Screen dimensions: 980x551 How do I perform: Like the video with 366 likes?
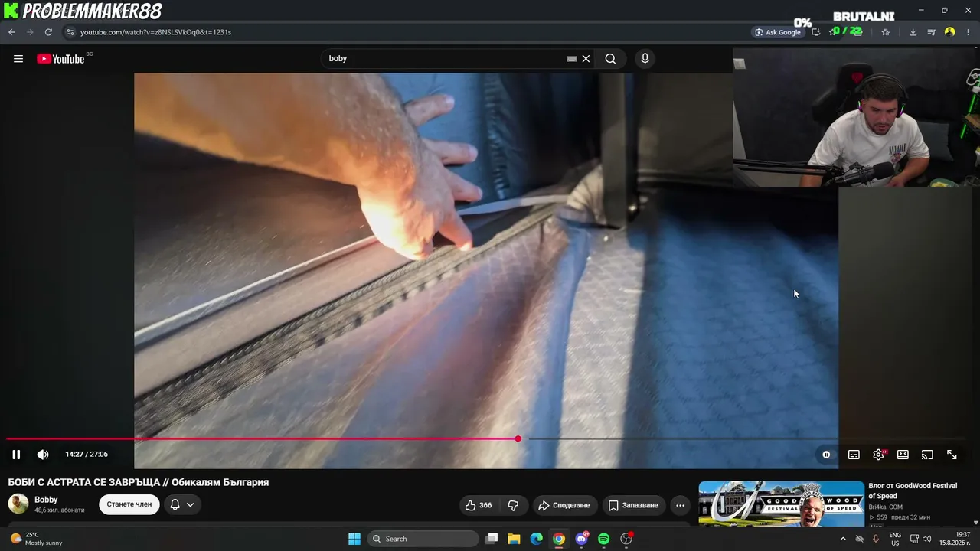[x=478, y=505]
